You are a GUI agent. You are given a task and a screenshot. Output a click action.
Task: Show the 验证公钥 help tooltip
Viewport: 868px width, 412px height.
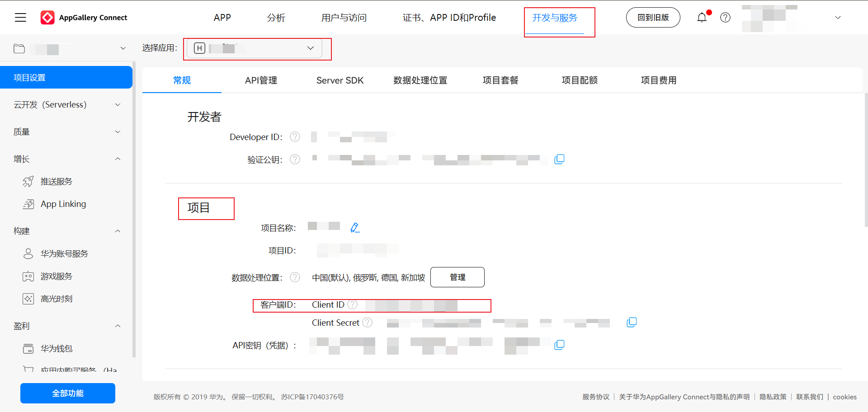[295, 159]
